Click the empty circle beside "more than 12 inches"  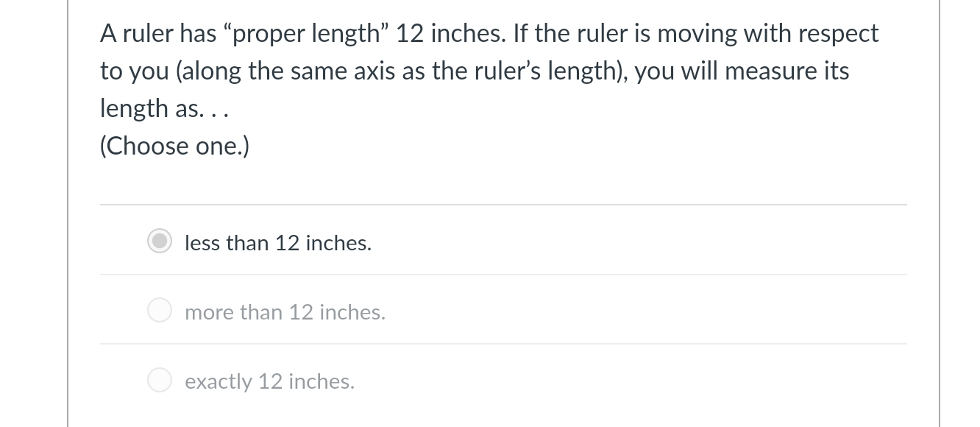coord(159,310)
